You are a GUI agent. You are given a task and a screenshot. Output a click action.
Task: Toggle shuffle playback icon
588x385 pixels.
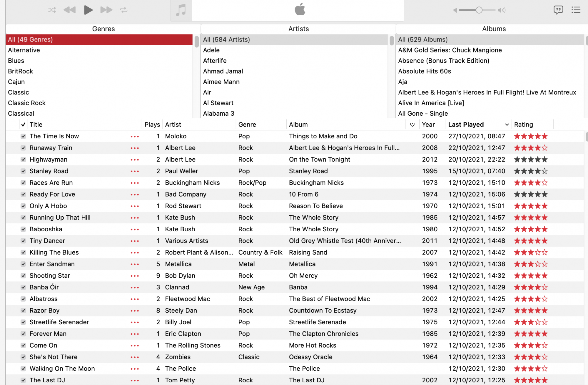point(52,10)
